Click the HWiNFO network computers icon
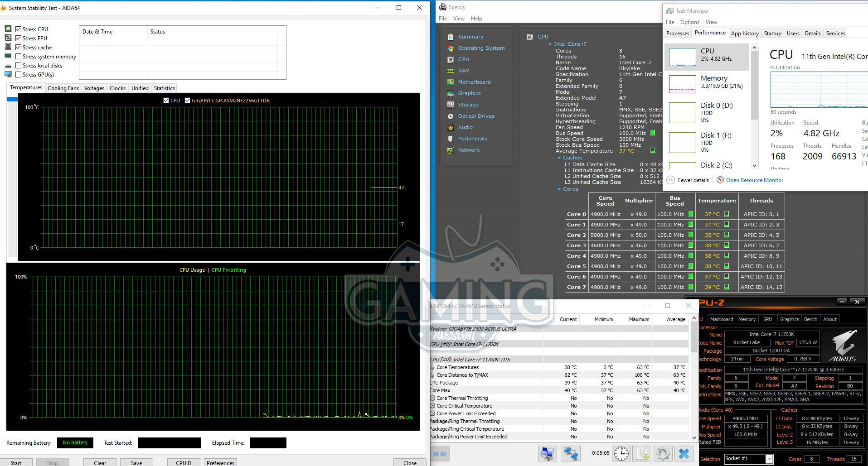 click(x=571, y=453)
